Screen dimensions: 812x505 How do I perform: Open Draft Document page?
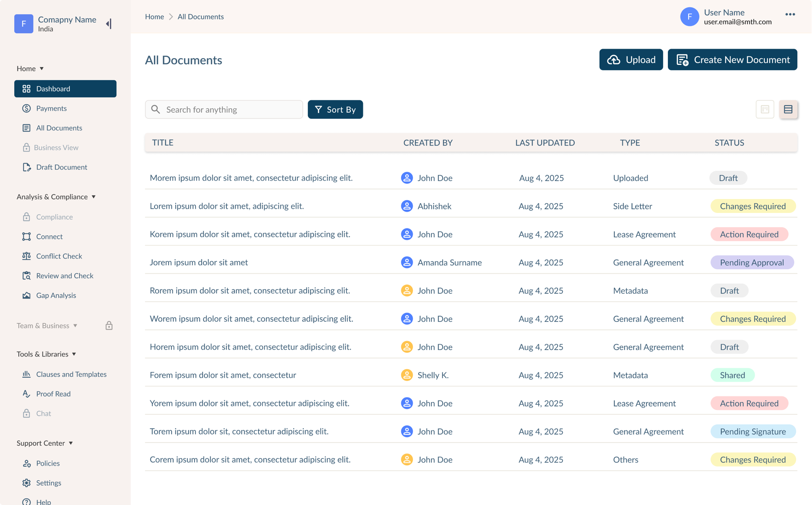(x=62, y=167)
